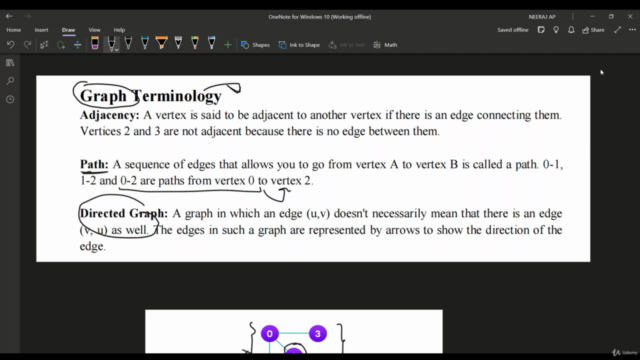The width and height of the screenshot is (640, 360).
Task: Open the dropdown arrow under the active pen
Action: [x=116, y=50]
